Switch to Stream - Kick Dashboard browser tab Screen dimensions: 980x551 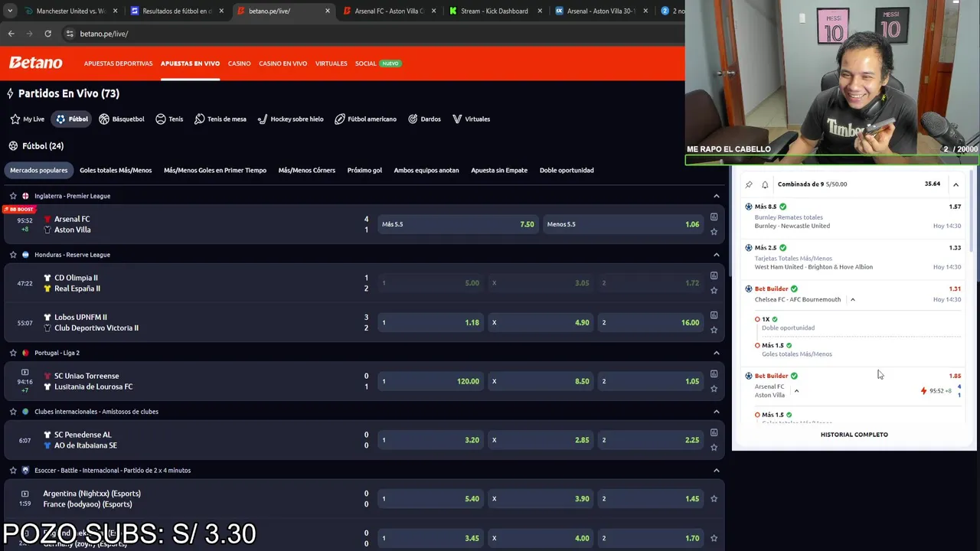coord(494,11)
